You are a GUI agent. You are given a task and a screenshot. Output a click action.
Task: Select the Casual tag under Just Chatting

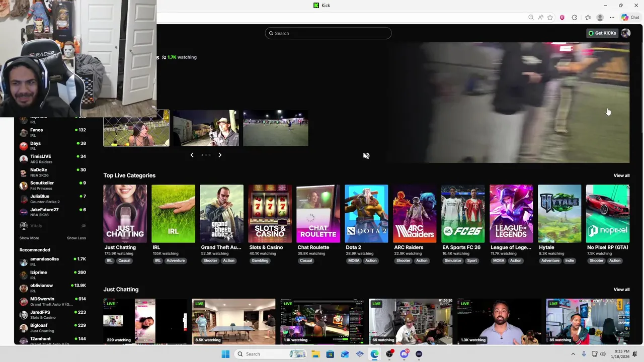click(124, 260)
